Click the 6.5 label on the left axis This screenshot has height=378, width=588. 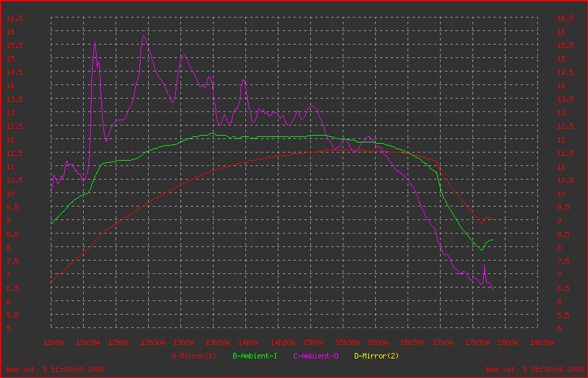point(12,288)
